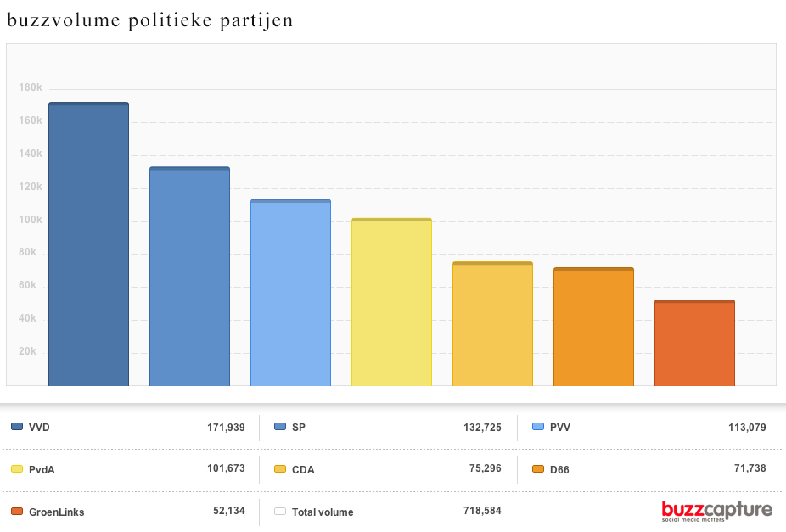Select the tallest VVD bar in chart

pos(88,244)
